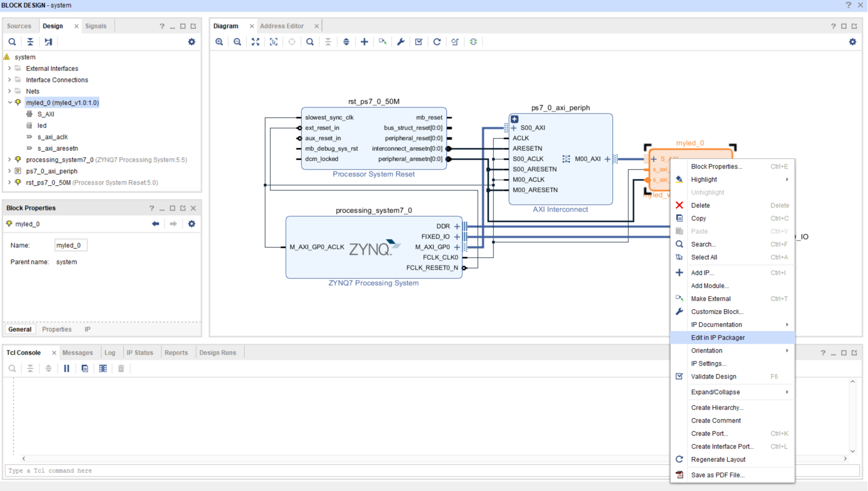Image resolution: width=868 pixels, height=491 pixels.
Task: Click the Make External icon in Diagram toolbar
Action: [383, 42]
